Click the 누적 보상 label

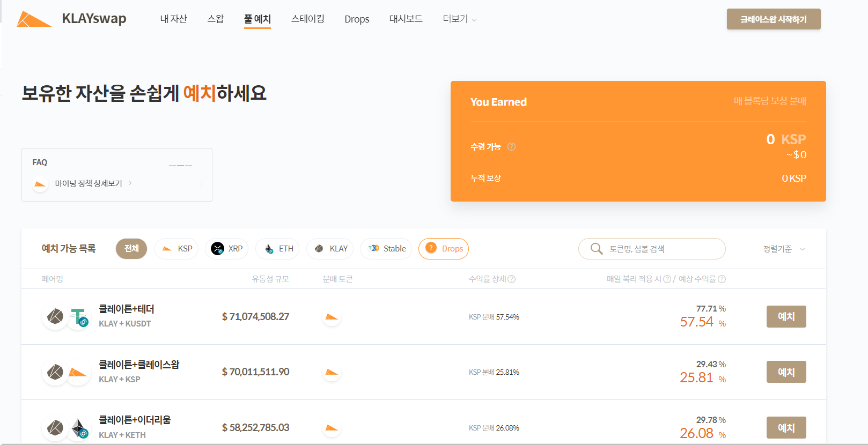tap(486, 178)
